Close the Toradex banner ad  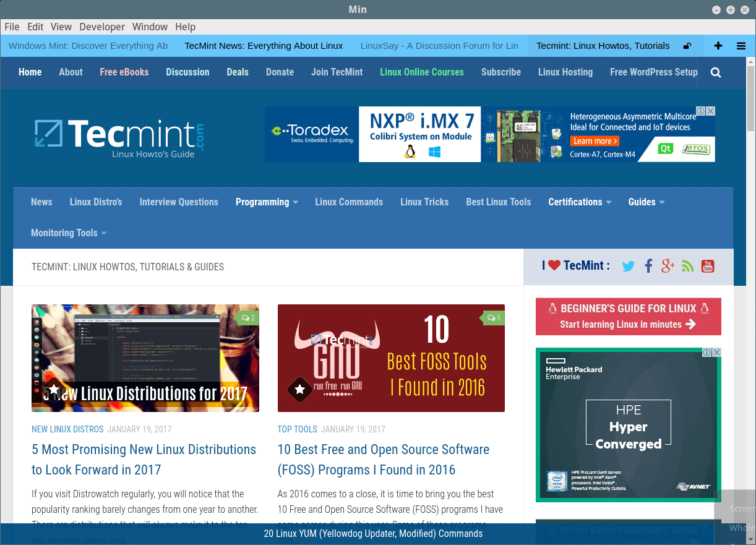click(x=711, y=111)
